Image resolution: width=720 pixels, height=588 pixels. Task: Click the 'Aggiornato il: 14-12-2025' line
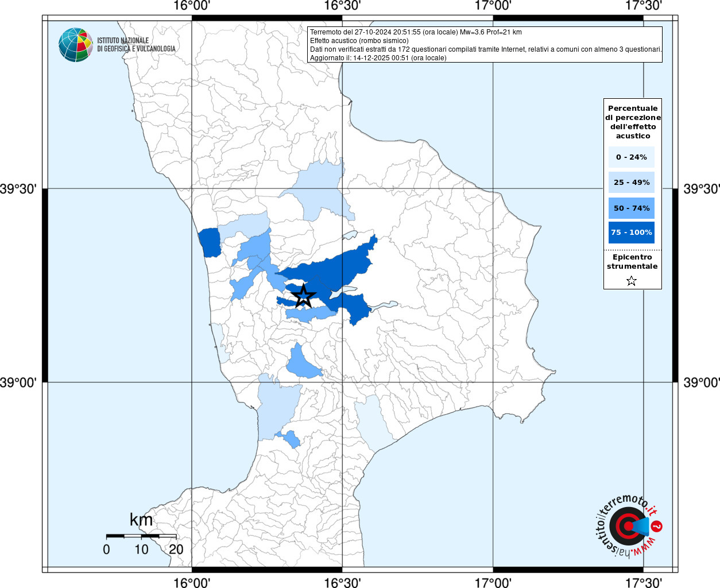coord(378,58)
